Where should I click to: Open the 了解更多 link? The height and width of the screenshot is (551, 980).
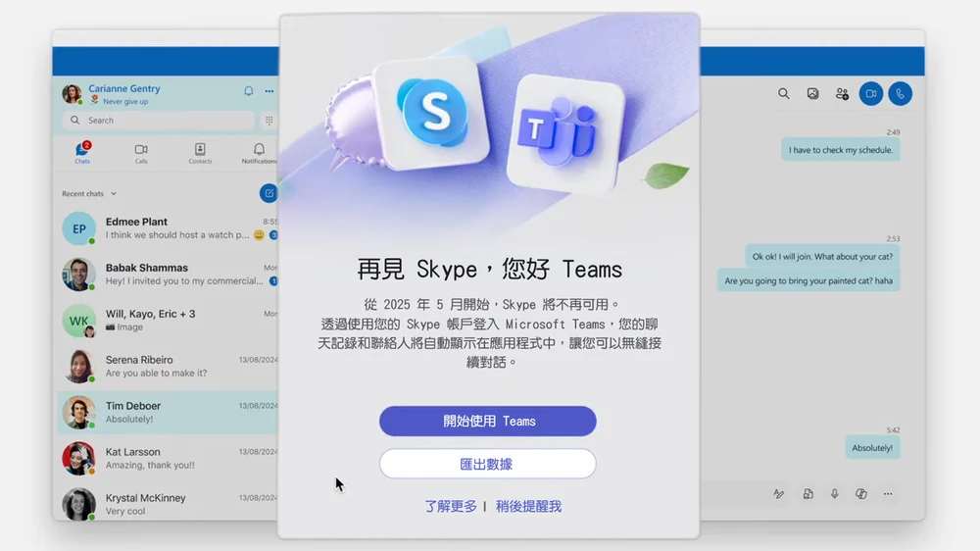pyautogui.click(x=451, y=507)
